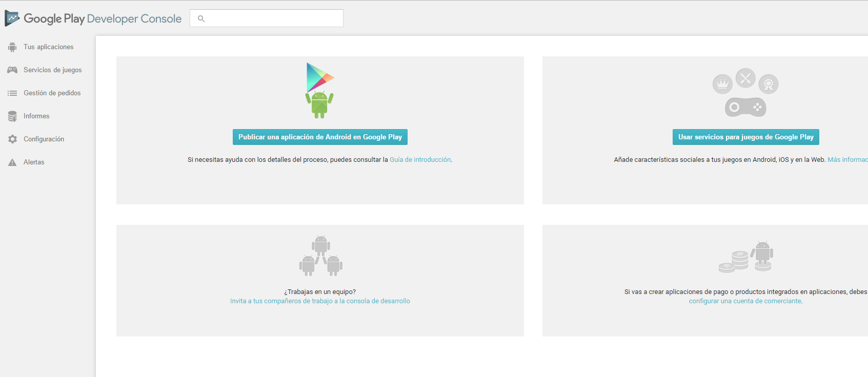Open the Más información link

(847, 160)
